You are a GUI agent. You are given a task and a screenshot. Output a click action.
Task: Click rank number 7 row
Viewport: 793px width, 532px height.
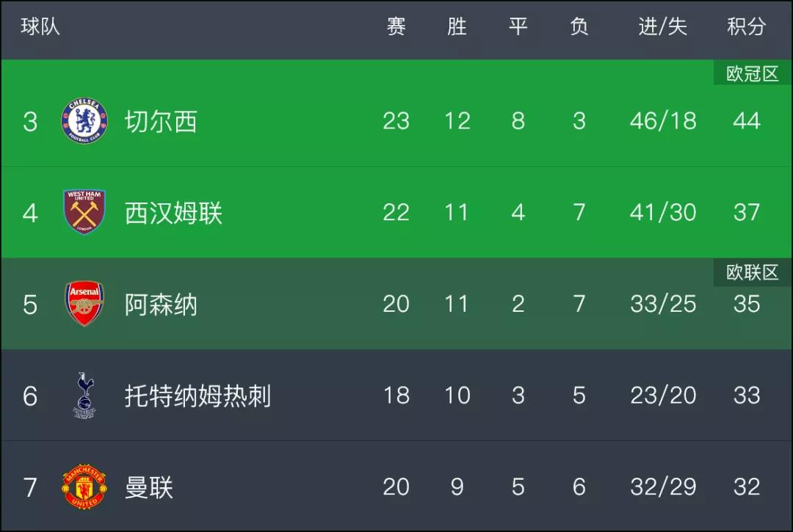[x=396, y=487]
